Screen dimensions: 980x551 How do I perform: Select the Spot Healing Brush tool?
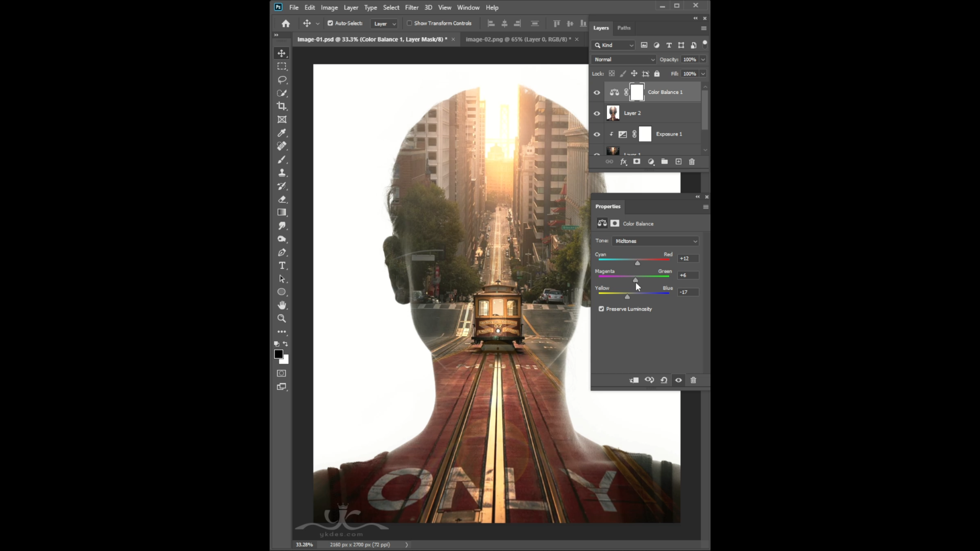pyautogui.click(x=282, y=146)
